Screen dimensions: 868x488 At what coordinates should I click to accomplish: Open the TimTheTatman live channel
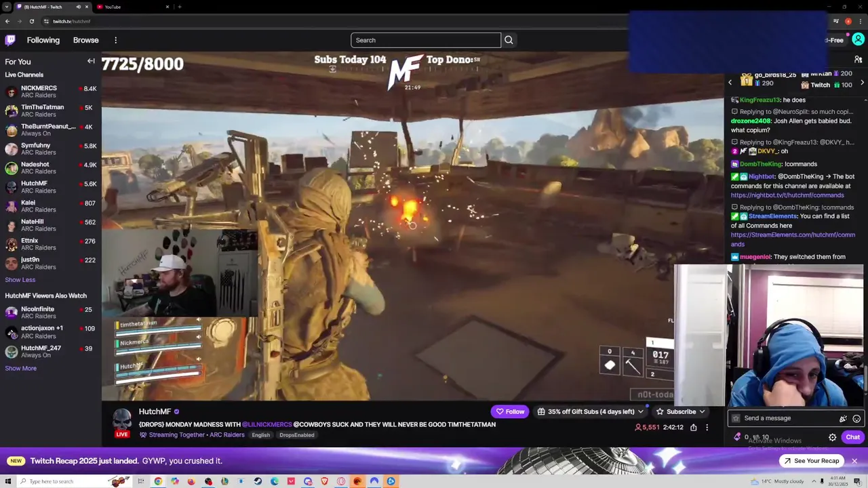tap(51, 110)
